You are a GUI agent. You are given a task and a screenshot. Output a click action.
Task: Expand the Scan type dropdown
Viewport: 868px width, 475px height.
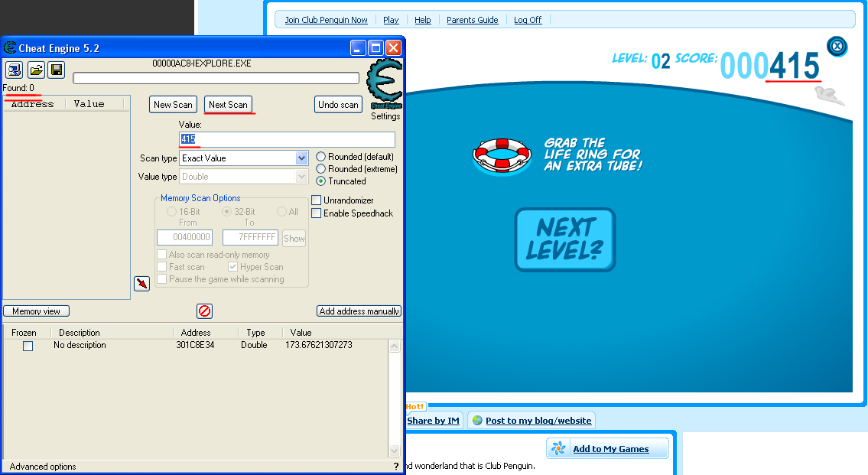301,158
